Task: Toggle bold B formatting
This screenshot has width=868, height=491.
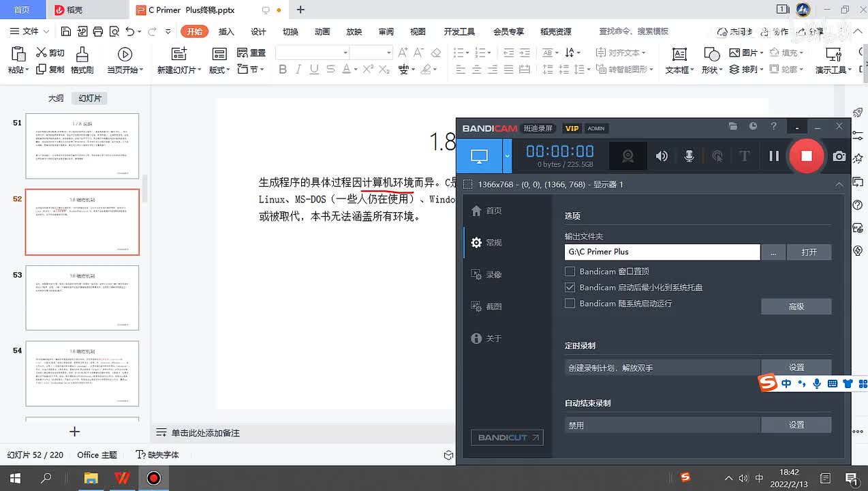Action: [283, 69]
